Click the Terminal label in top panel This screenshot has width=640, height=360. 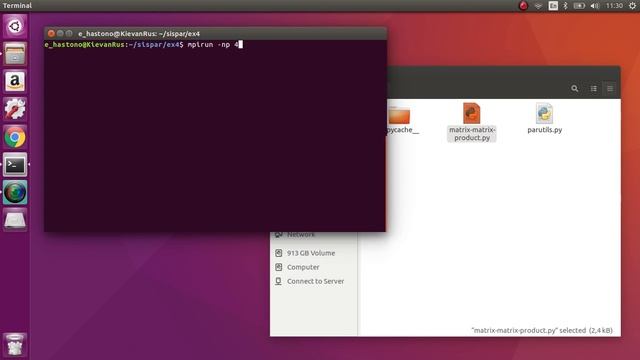pyautogui.click(x=17, y=6)
